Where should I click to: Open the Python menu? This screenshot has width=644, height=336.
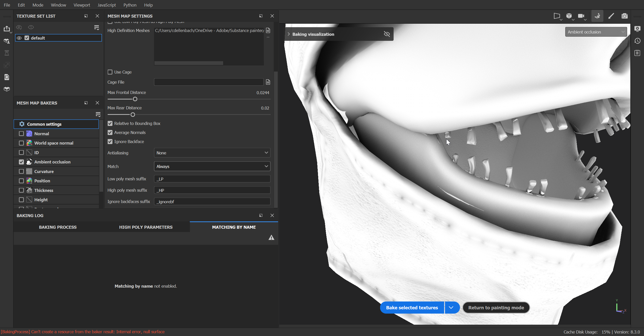point(130,5)
